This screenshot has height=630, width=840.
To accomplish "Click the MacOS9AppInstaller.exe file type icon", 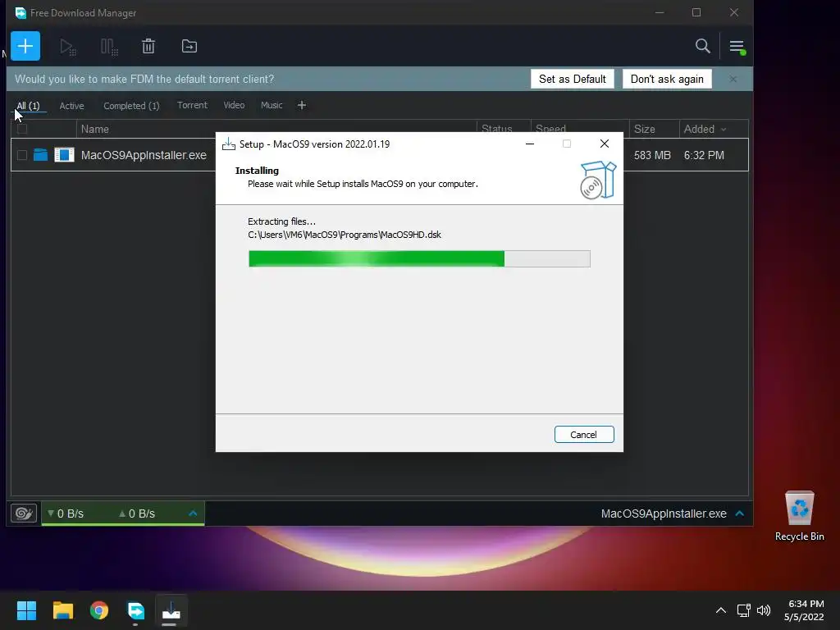I will pos(64,155).
